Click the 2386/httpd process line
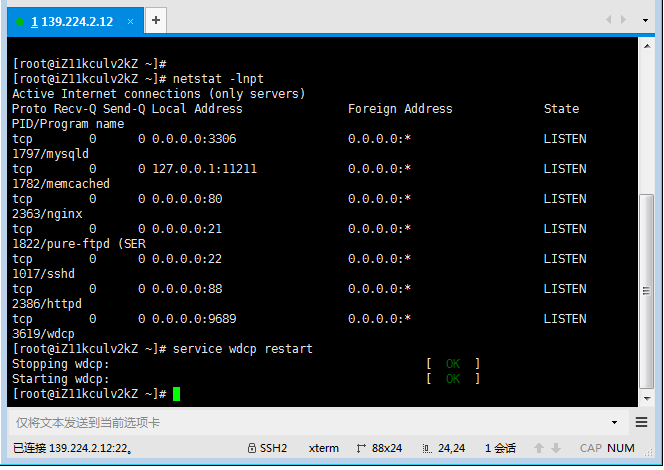 47,304
